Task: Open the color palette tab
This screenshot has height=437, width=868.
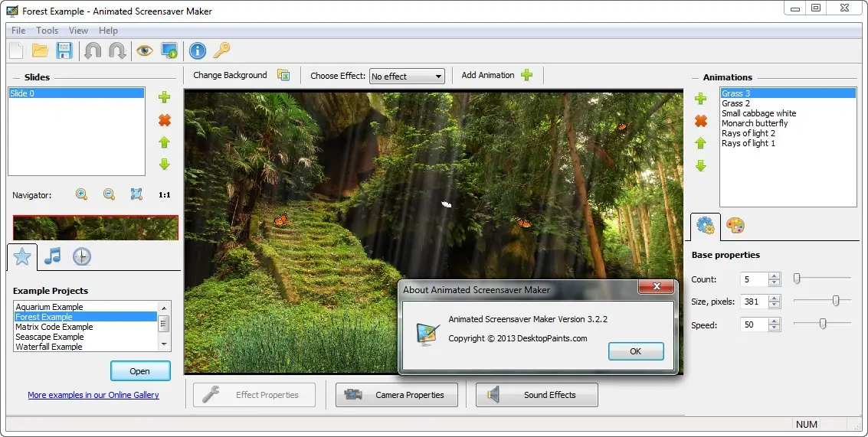Action: tap(735, 226)
